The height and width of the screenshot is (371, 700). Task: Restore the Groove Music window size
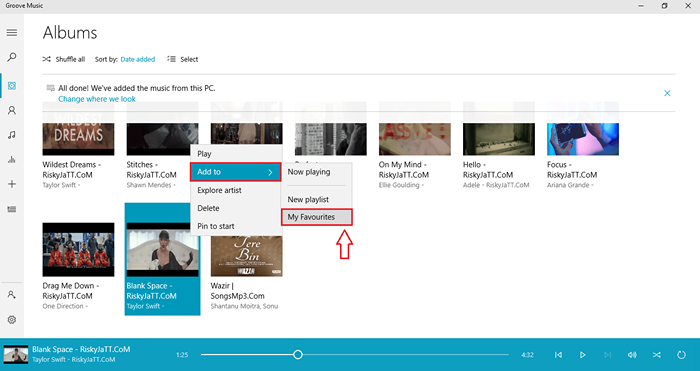pos(665,6)
